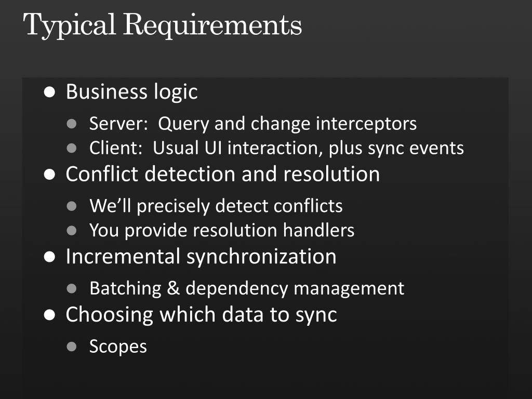
Task: Click the gray bullet beside You provide resolution
Action: coord(72,231)
